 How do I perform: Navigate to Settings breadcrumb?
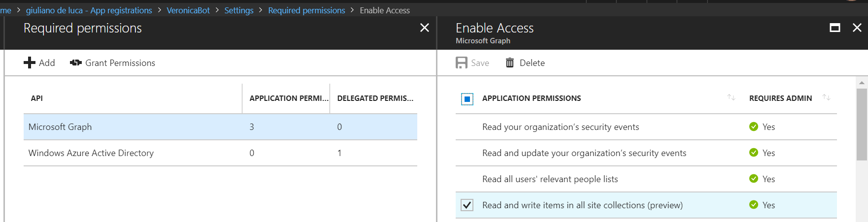pos(239,10)
